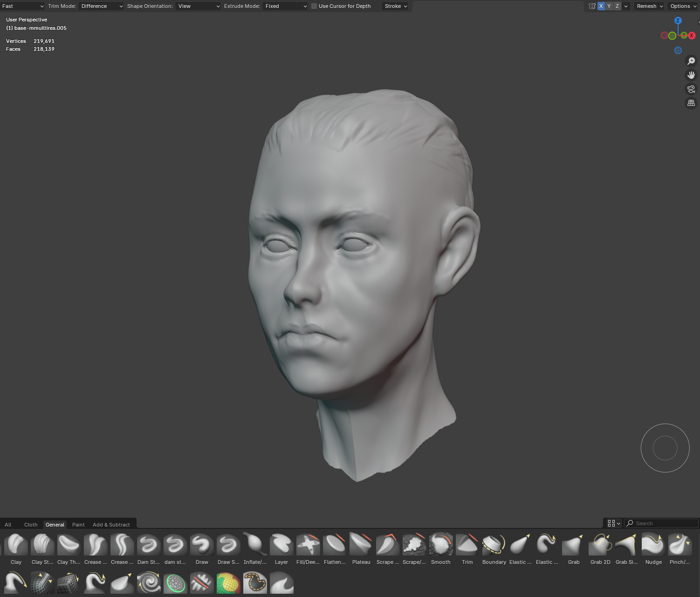Select the Plateau brush
The width and height of the screenshot is (700, 597).
point(361,549)
